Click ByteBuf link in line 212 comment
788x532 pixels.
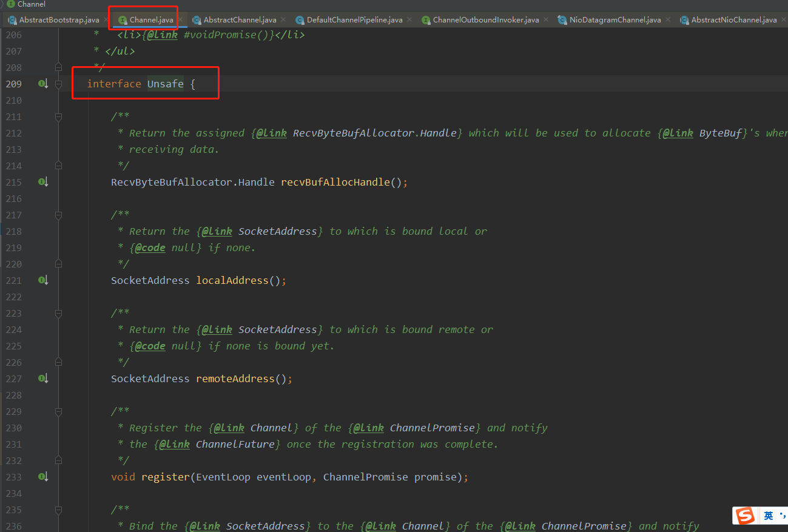[721, 133]
